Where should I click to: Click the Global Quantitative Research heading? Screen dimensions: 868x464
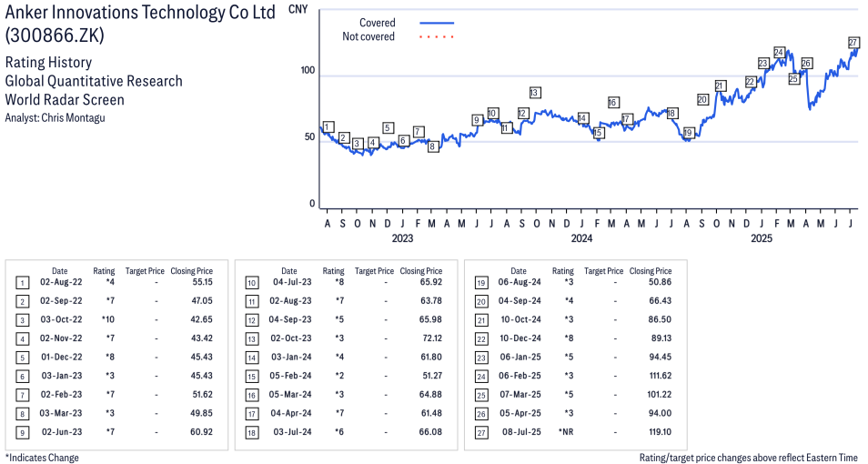coord(94,81)
